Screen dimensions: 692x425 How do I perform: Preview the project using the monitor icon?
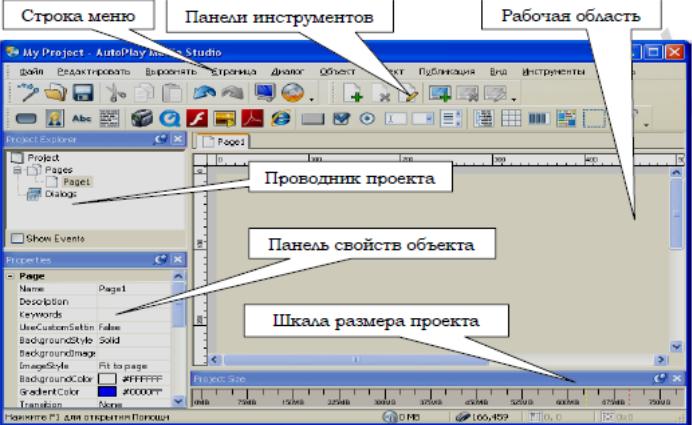[x=265, y=93]
